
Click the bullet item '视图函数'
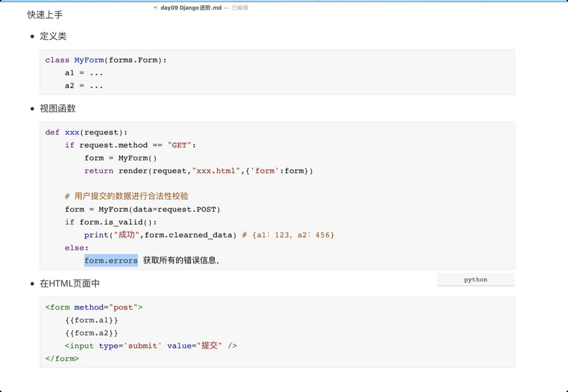57,108
